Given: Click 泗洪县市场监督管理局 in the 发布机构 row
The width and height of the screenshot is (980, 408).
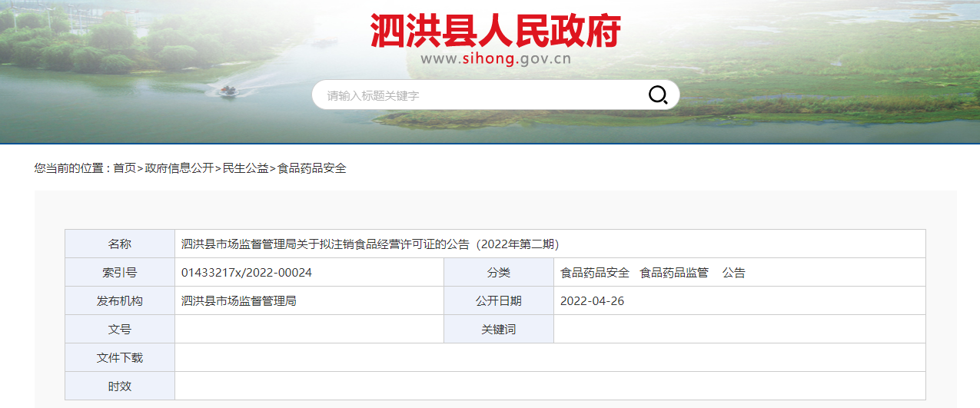Looking at the screenshot, I should click(x=239, y=301).
